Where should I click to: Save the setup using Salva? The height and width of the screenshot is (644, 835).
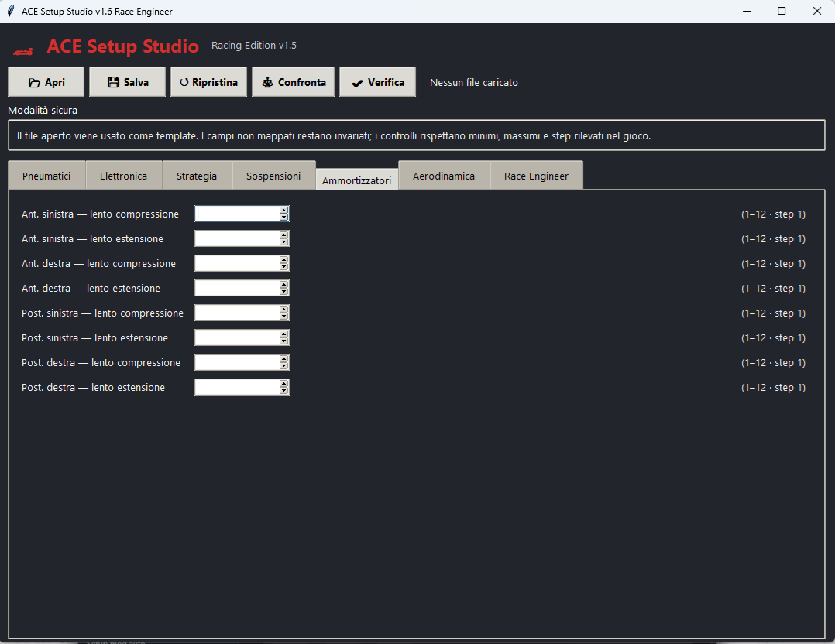click(127, 82)
